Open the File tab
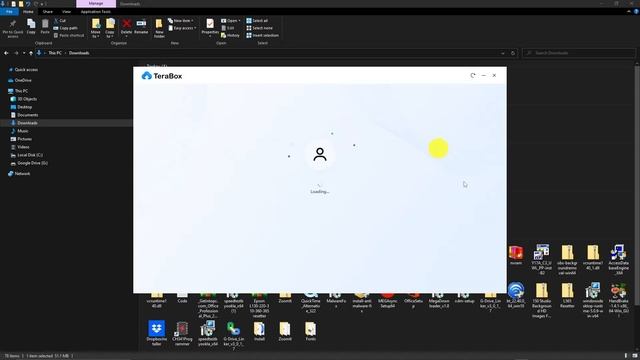Image resolution: width=640 pixels, height=360 pixels. click(x=9, y=12)
